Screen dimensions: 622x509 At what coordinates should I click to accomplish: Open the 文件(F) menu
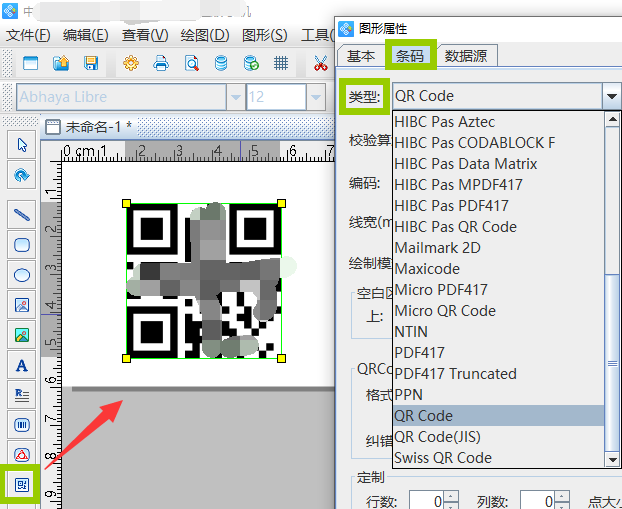coord(28,35)
